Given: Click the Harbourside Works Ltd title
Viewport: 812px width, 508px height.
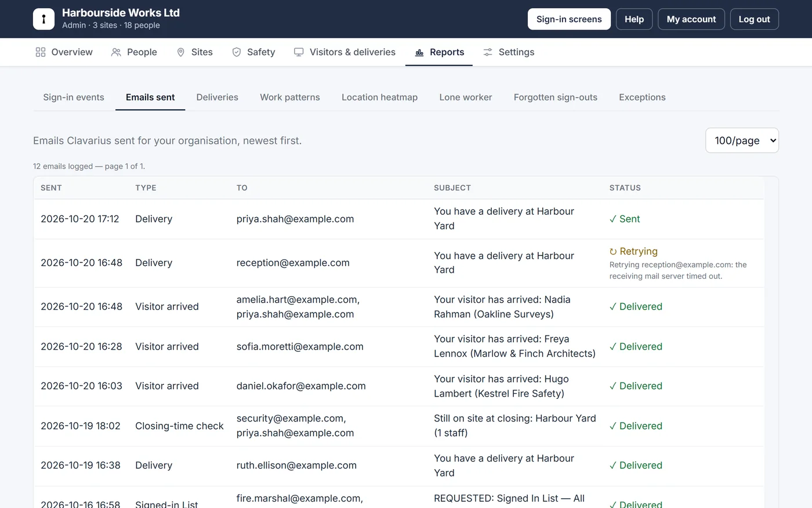Looking at the screenshot, I should click(x=121, y=13).
